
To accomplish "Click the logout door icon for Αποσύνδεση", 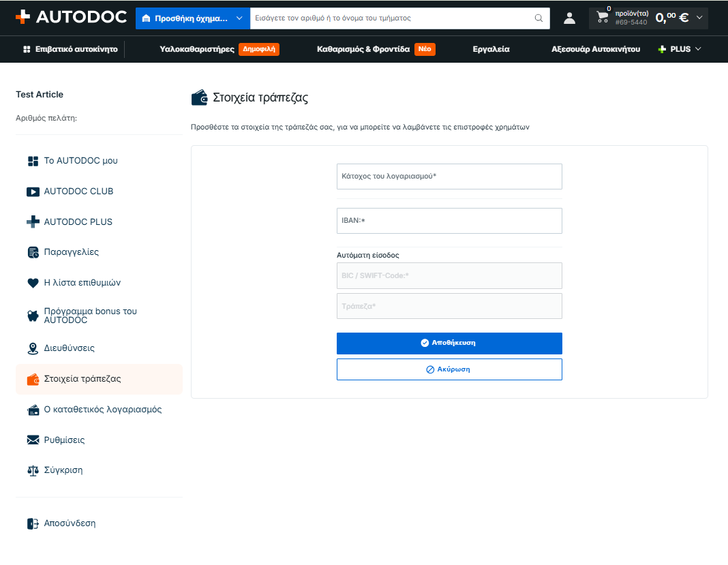I will tap(33, 523).
